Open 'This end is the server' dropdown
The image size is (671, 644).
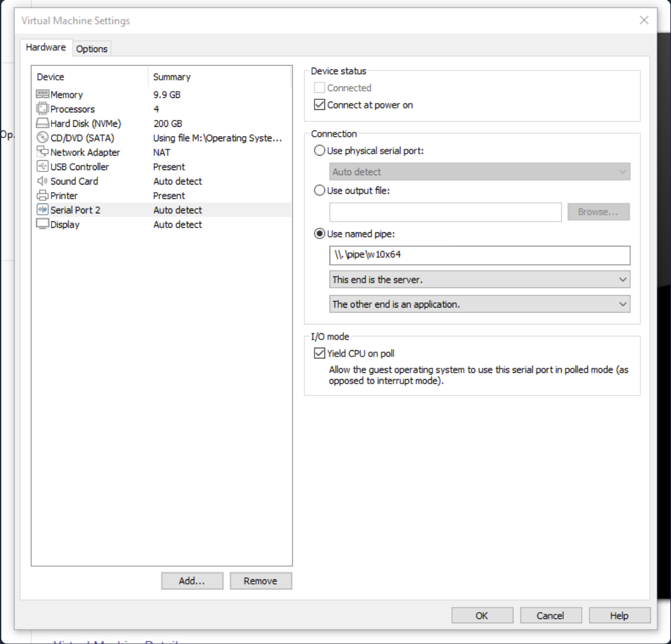pyautogui.click(x=480, y=279)
